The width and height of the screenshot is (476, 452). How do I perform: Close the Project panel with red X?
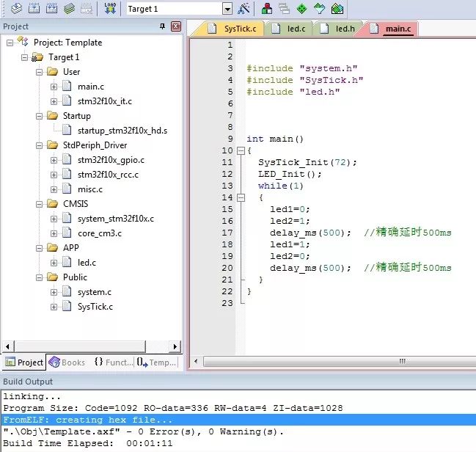click(x=176, y=26)
